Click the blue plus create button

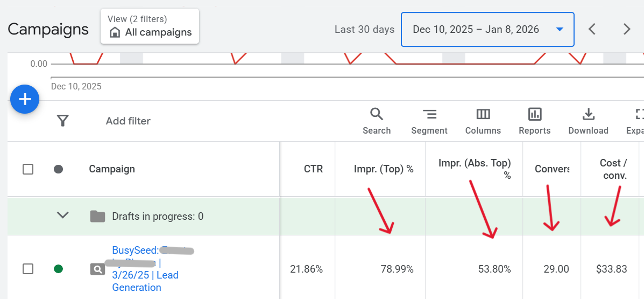click(25, 99)
